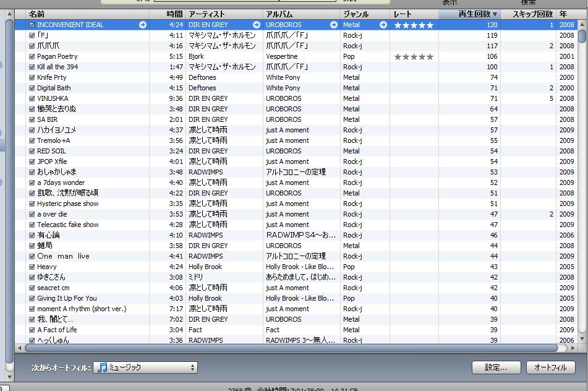
Task: Toggle checkbox for Knife Prty
Action: click(32, 78)
